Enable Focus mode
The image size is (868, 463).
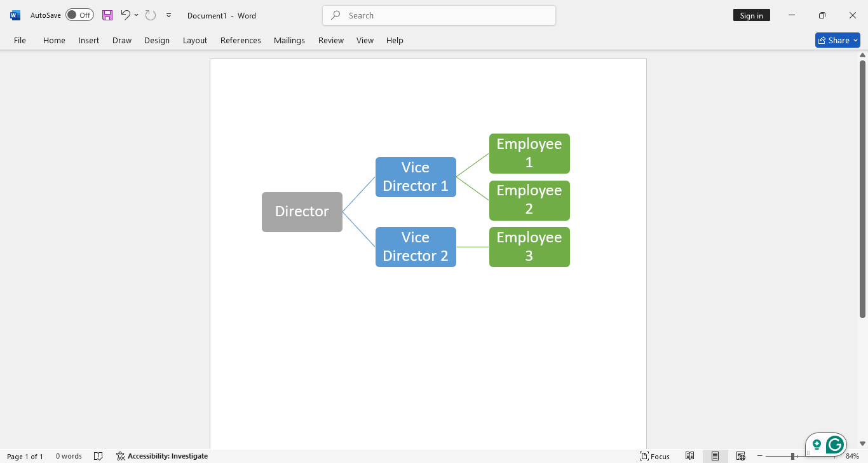tap(655, 456)
